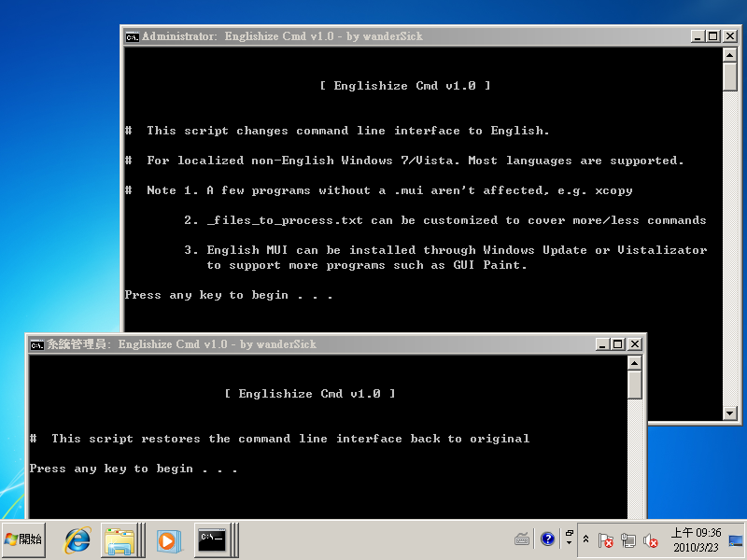The image size is (747, 560).
Task: Click scroll up arrow in Administrator window
Action: (x=730, y=55)
